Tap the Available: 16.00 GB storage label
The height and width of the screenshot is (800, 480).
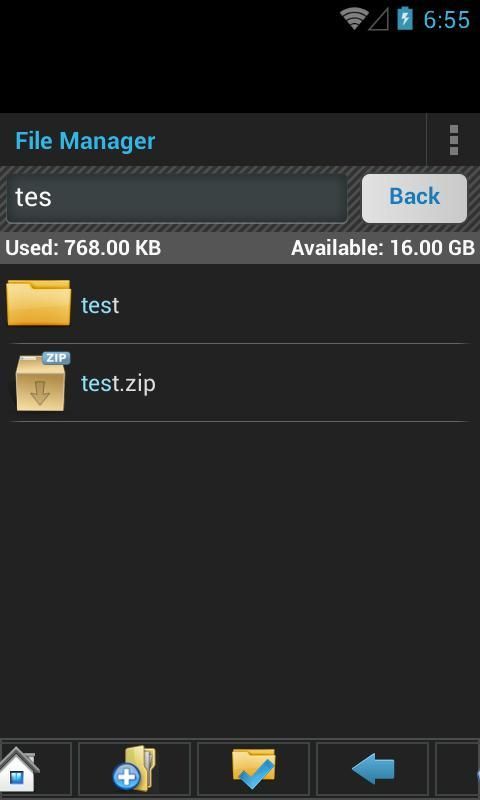[383, 248]
